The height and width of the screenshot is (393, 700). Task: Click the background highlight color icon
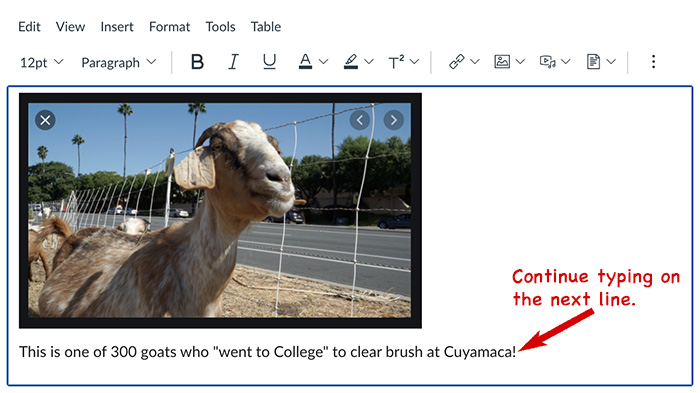(351, 62)
